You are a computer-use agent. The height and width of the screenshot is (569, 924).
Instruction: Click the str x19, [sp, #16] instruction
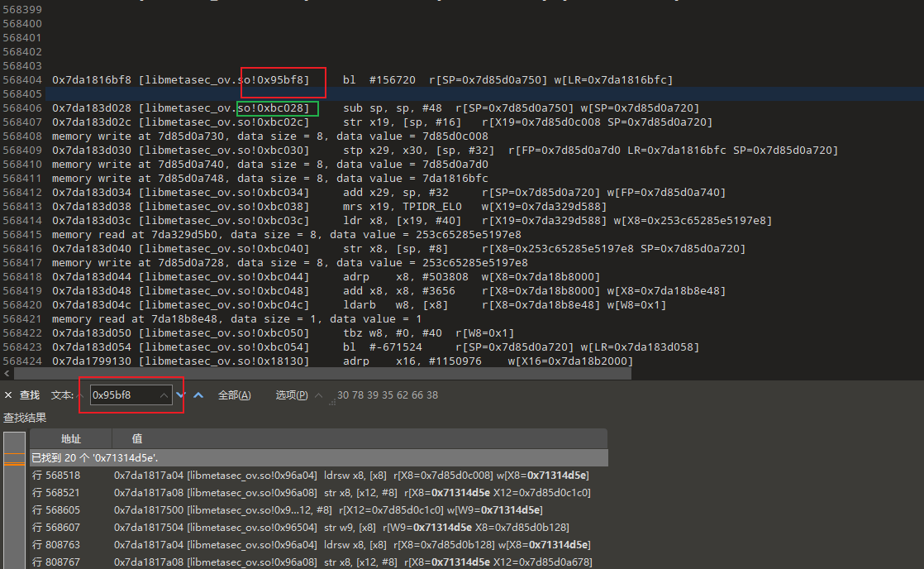pos(402,122)
